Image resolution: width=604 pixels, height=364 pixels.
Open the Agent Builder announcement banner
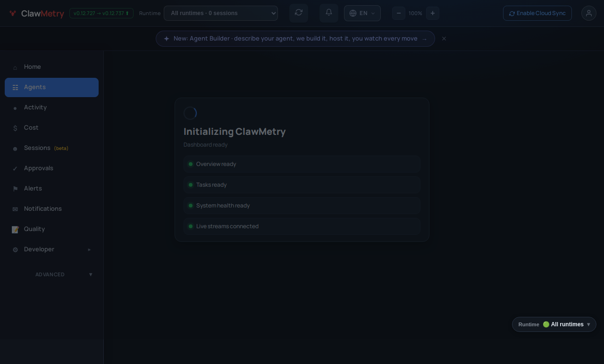point(295,39)
